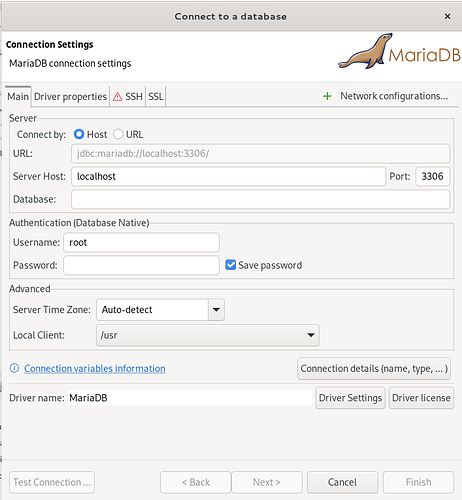Screen dimensions: 462x500
Task: Select the Host radio button
Action: (79, 134)
